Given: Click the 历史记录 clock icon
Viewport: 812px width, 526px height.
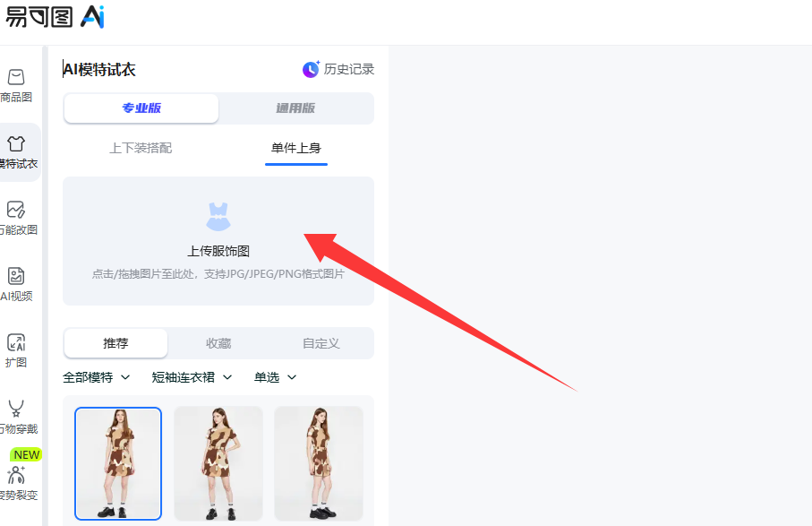Looking at the screenshot, I should pos(311,69).
